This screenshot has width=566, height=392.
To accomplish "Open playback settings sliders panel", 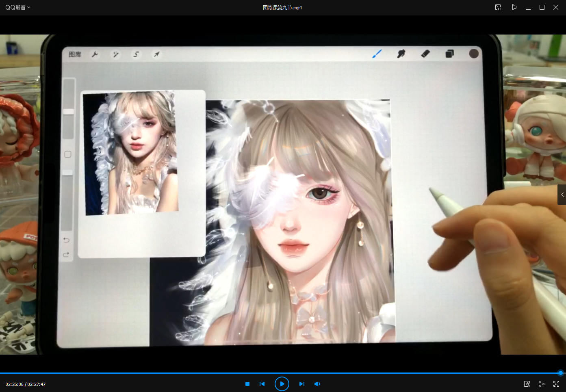I will pyautogui.click(x=542, y=384).
